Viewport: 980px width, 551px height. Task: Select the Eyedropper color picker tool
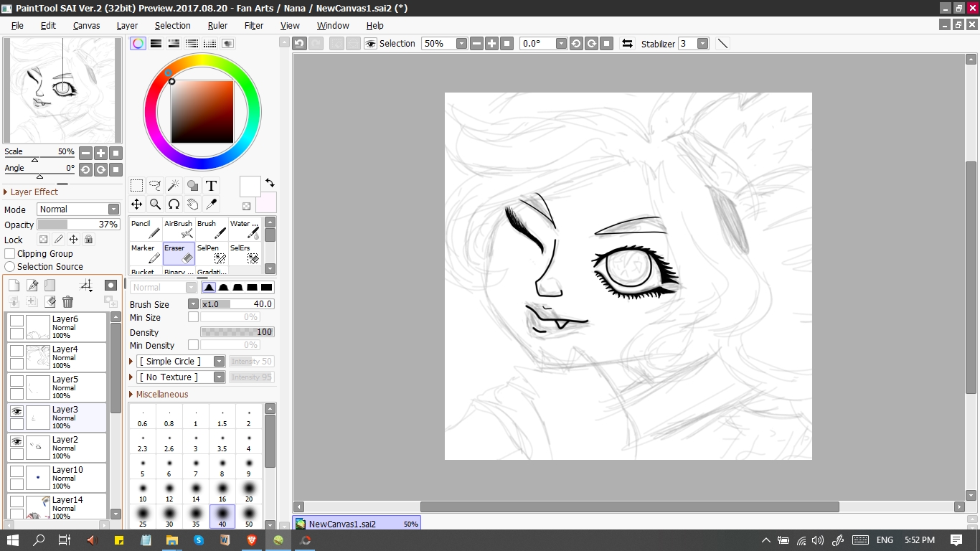[211, 204]
